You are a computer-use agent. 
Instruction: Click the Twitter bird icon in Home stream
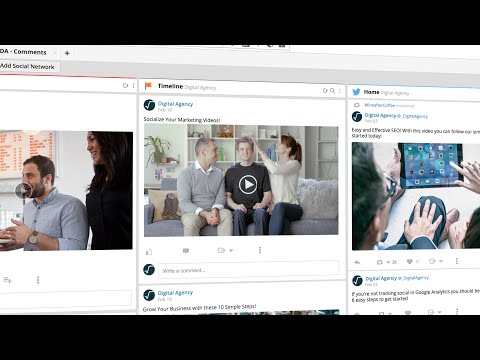coord(356,92)
